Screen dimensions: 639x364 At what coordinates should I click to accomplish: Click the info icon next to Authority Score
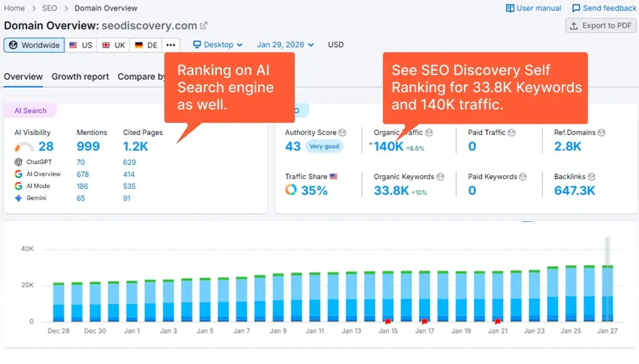(342, 132)
